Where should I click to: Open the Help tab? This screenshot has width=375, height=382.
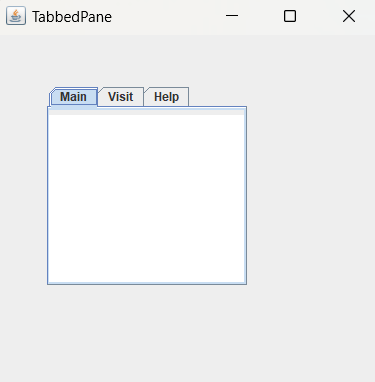[x=166, y=97]
